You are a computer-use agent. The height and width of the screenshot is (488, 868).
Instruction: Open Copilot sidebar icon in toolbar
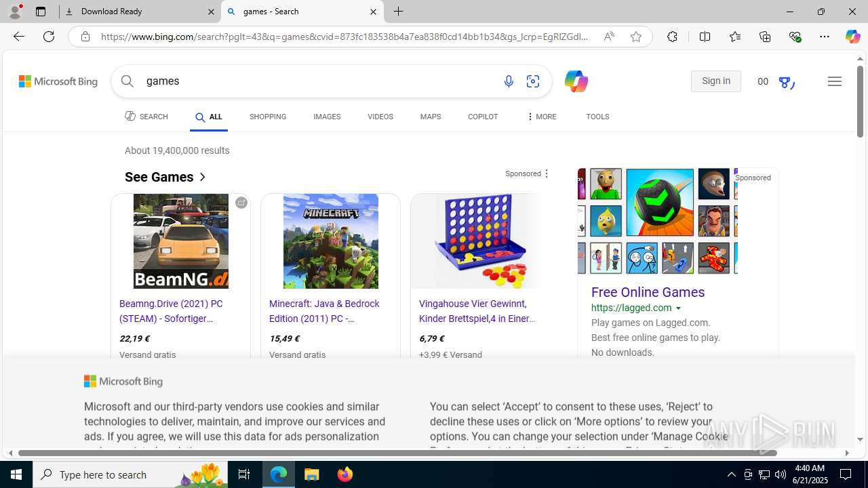point(852,37)
